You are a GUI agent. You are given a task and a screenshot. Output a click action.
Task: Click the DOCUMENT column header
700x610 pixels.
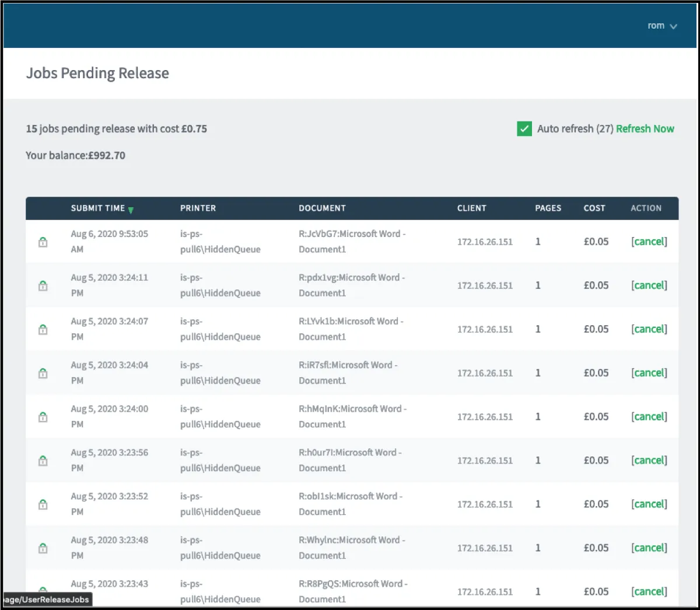click(x=322, y=208)
